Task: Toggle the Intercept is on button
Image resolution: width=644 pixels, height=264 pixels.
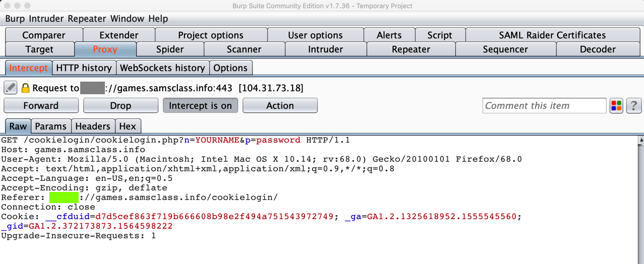Action: coord(200,106)
